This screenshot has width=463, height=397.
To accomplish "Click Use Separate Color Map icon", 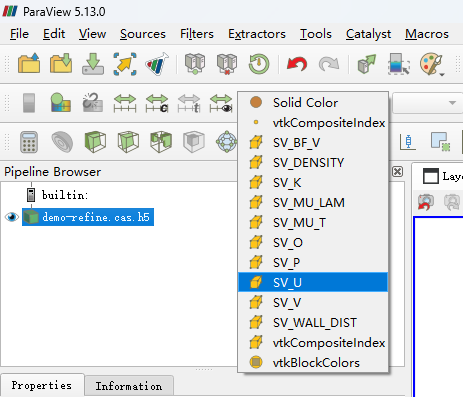I will (x=92, y=103).
